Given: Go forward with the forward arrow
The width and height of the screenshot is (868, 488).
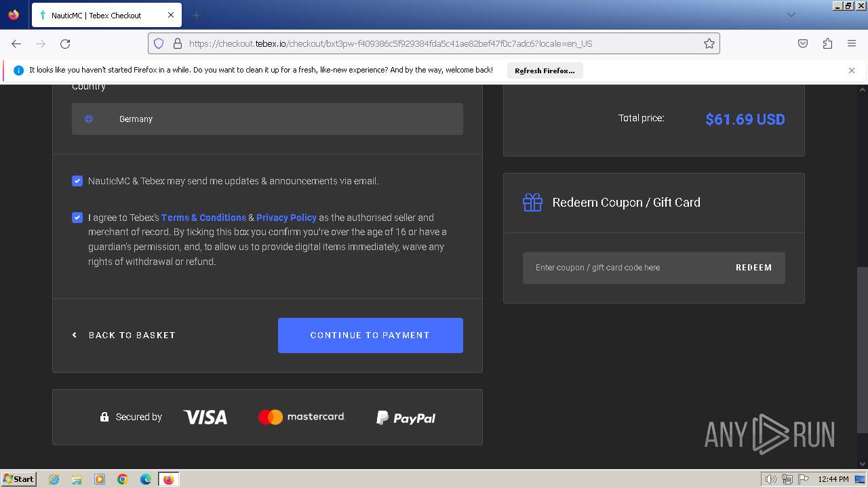Looking at the screenshot, I should [41, 43].
